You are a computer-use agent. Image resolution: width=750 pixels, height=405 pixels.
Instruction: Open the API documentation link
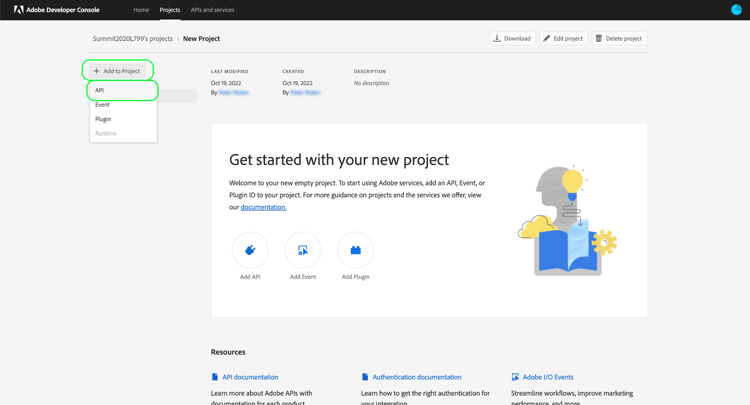point(250,377)
